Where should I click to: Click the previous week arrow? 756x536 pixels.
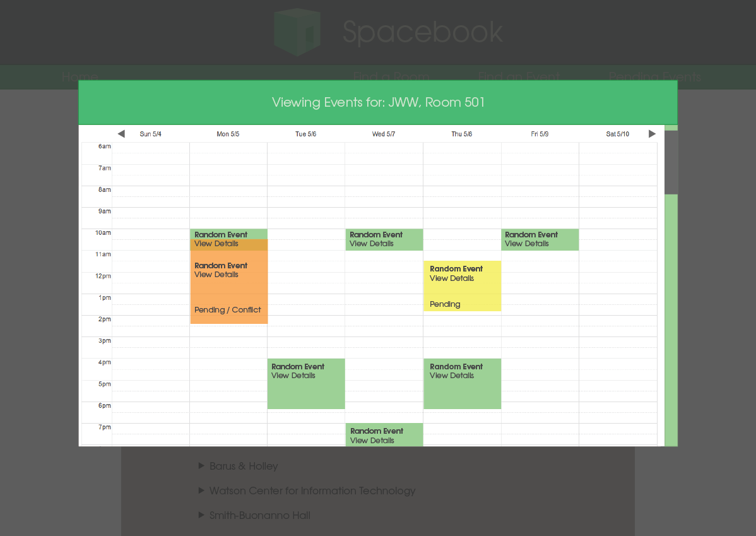tap(121, 134)
